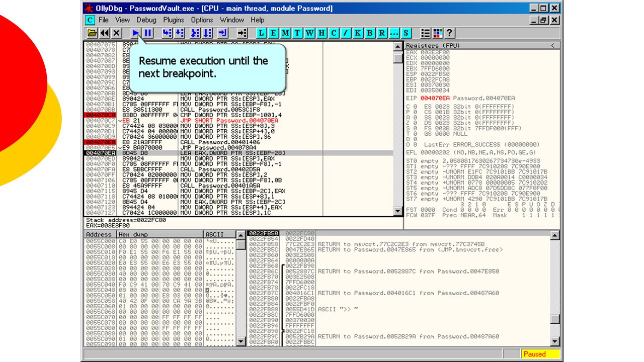Click dump pane scrollbar up arrow
This screenshot has height=362, width=644.
(242, 235)
